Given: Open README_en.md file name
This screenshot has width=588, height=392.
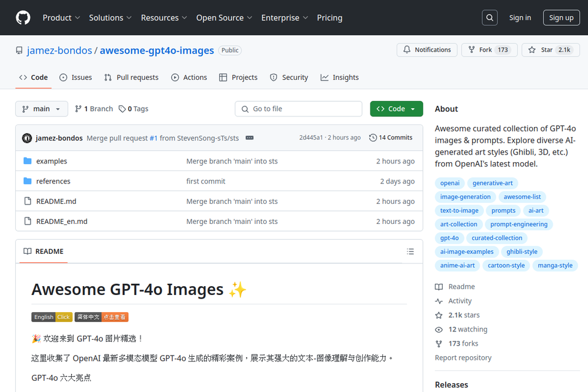Looking at the screenshot, I should (62, 222).
